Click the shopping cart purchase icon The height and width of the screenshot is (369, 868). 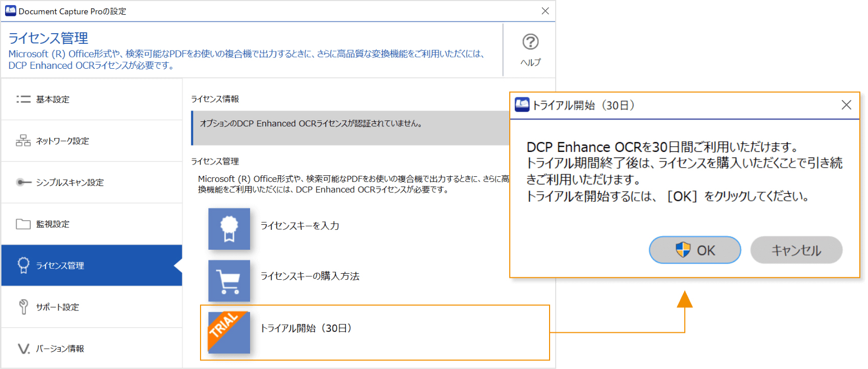tap(229, 281)
